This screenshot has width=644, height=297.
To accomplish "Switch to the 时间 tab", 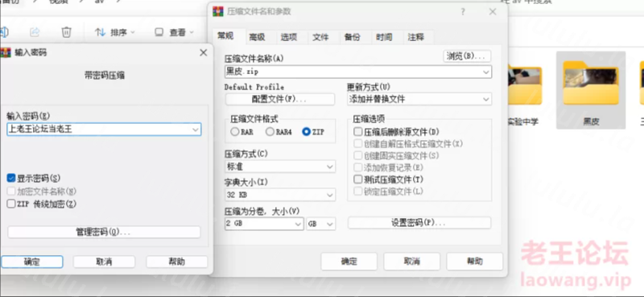I will click(384, 37).
